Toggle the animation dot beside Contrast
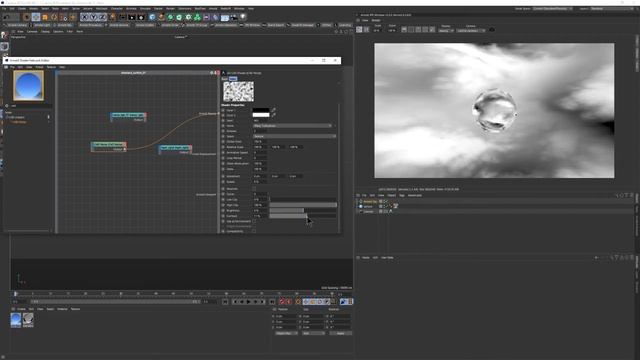Image resolution: width=640 pixels, height=360 pixels. tap(223, 216)
